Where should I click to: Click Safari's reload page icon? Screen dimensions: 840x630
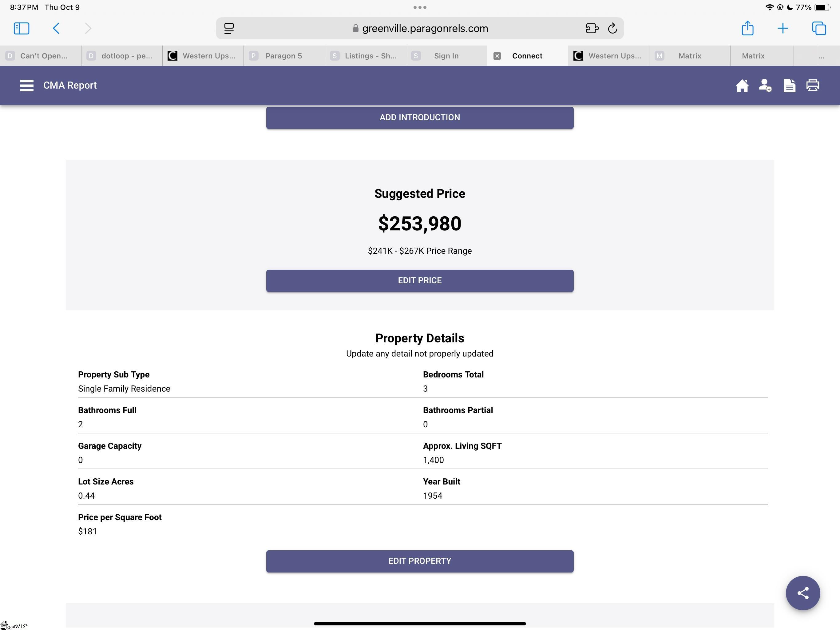pos(612,29)
